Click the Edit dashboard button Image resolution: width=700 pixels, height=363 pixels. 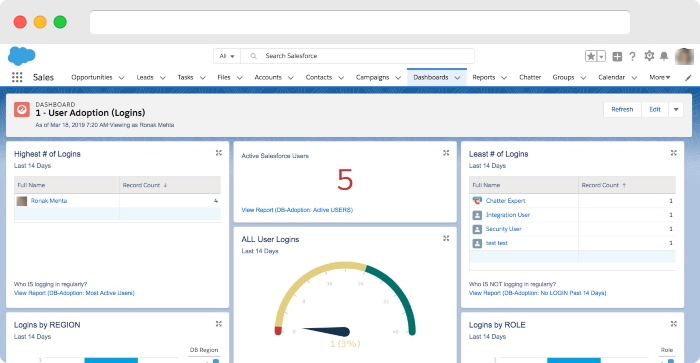[655, 109]
